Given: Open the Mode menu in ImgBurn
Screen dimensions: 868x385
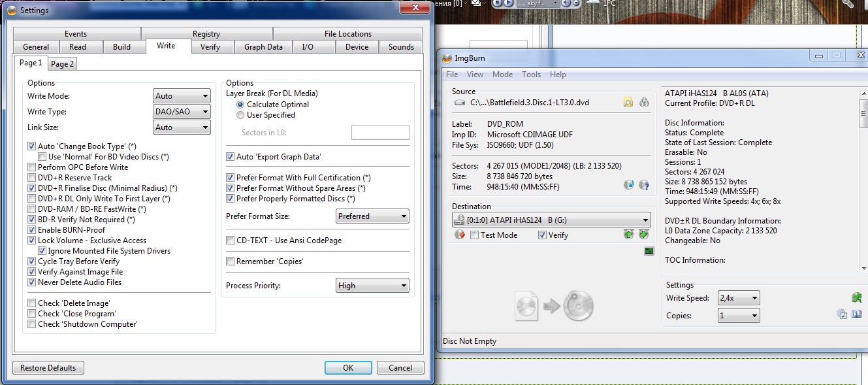Looking at the screenshot, I should pos(503,75).
